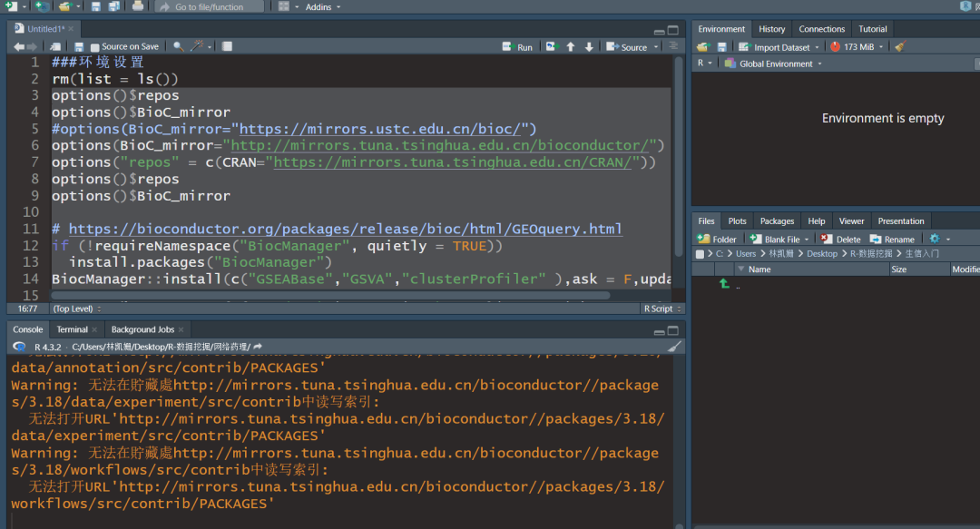Open the GEOquery bioconductor link on line 11

[345, 229]
